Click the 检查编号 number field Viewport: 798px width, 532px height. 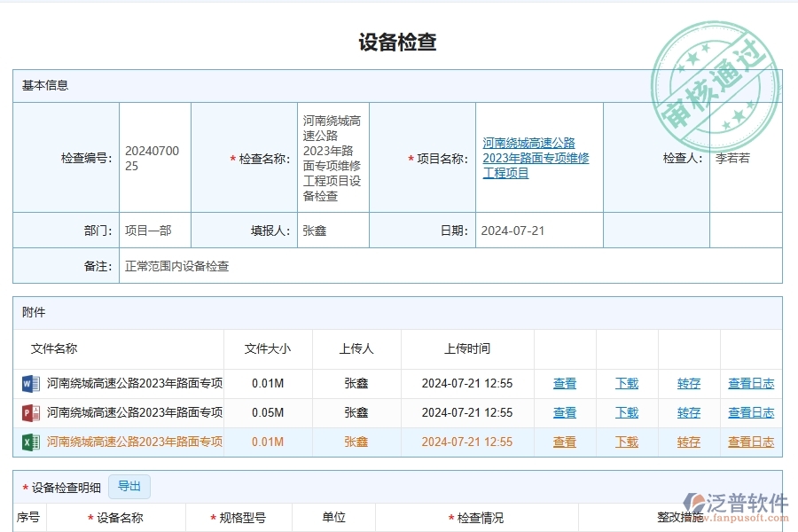pos(154,156)
